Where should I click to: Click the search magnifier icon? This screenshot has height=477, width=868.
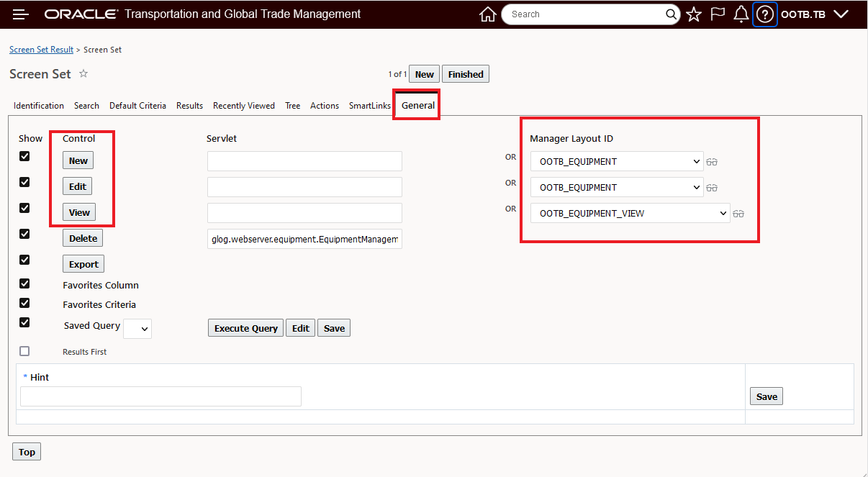click(x=671, y=14)
